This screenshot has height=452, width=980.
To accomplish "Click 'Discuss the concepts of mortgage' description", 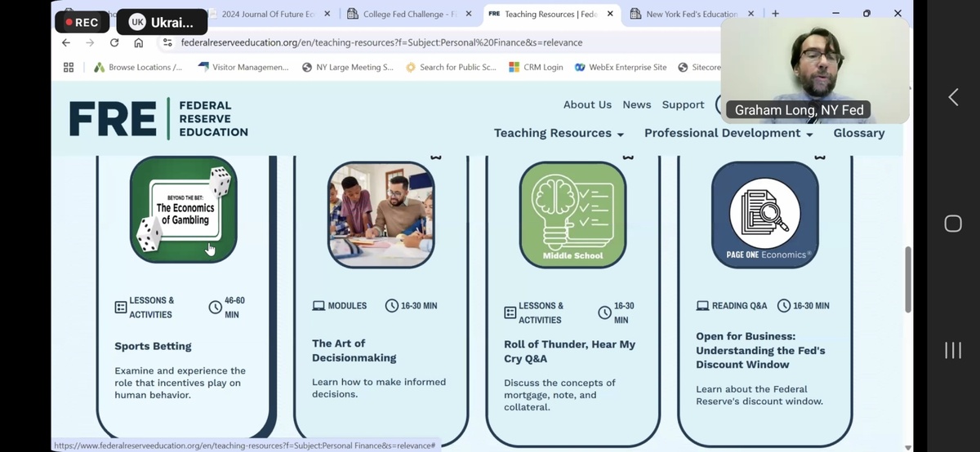I will point(559,395).
